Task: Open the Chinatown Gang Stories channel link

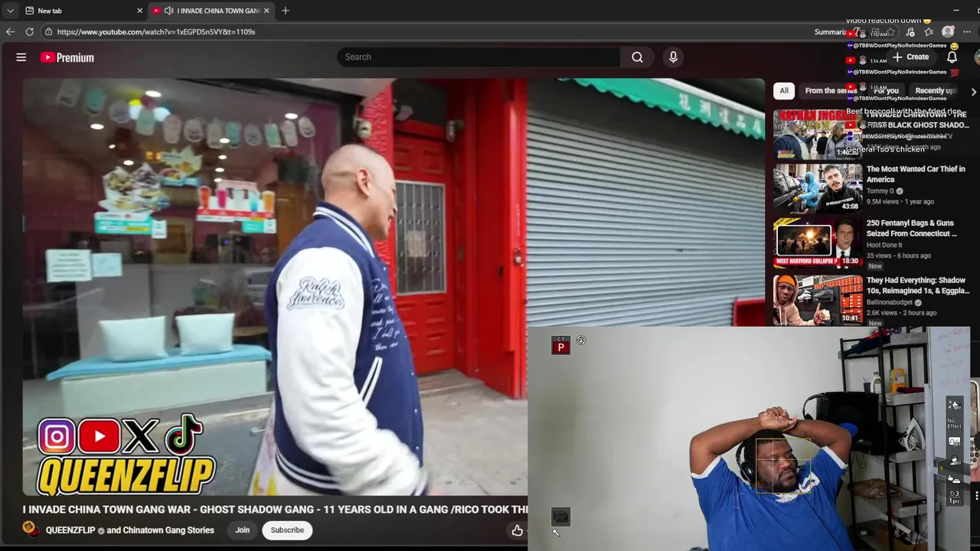Action: tap(168, 530)
